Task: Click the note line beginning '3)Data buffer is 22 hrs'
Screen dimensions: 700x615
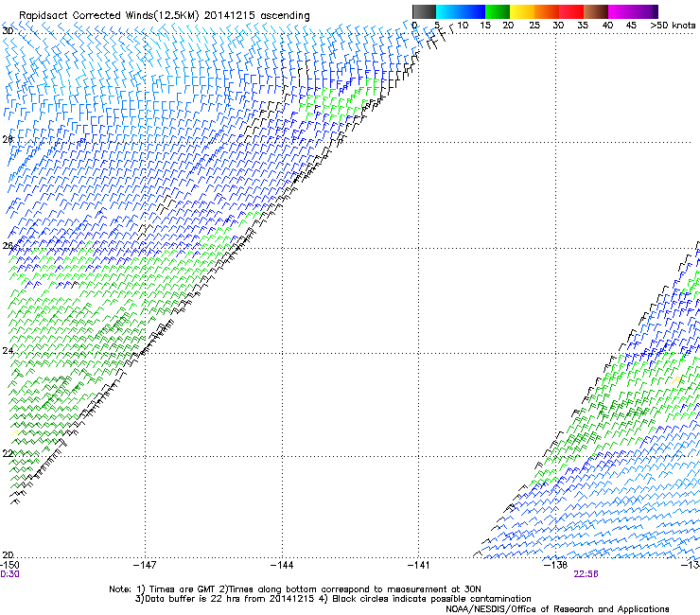Action: (333, 599)
